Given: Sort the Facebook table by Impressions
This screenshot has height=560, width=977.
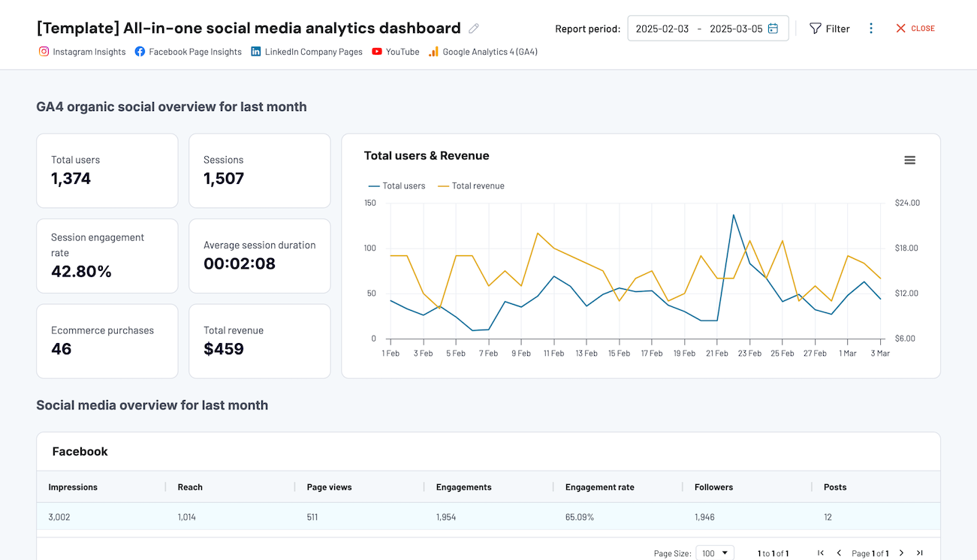Looking at the screenshot, I should [72, 487].
